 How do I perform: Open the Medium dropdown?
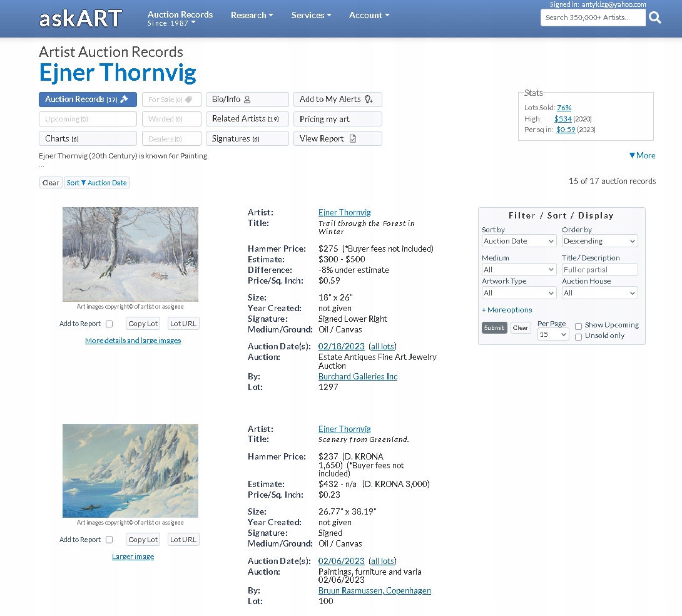point(519,270)
